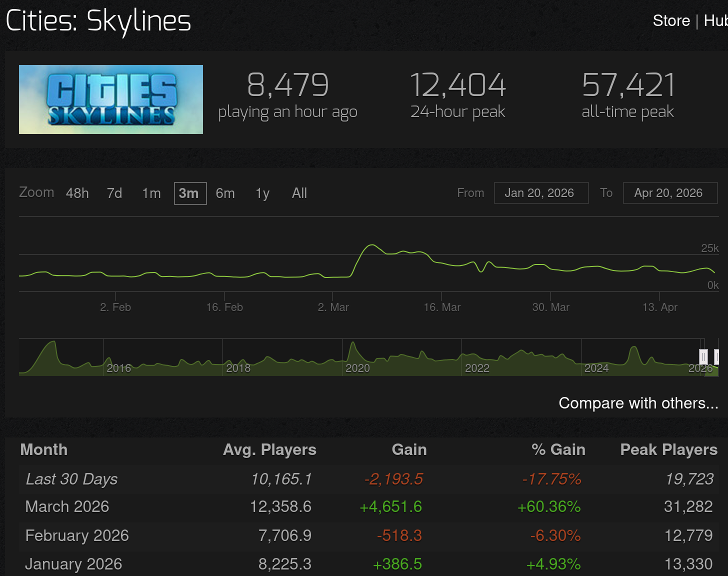This screenshot has width=728, height=576.
Task: Click the % Gain column header
Action: [558, 449]
